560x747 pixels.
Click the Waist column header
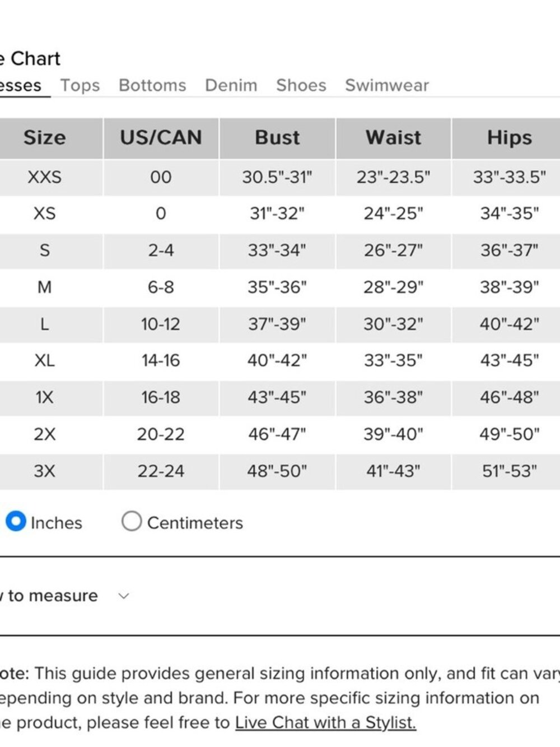pos(393,138)
